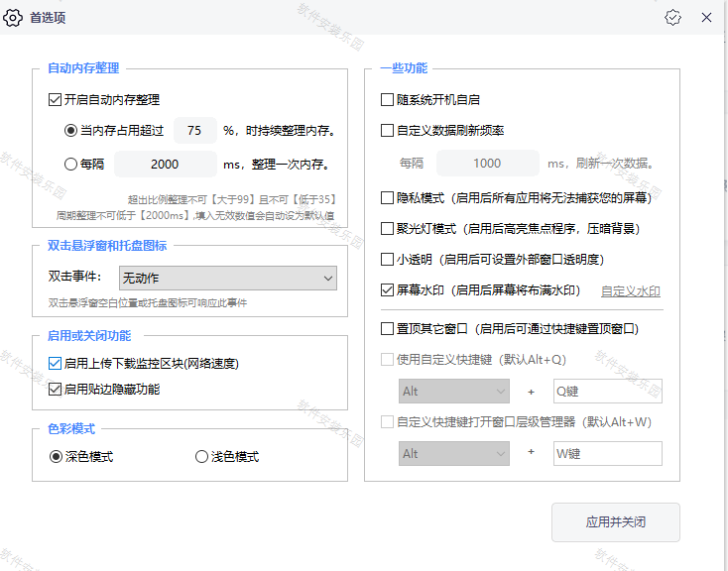Enable 随系统开机自启 checkbox
Screen dimensions: 728x571
388,100
